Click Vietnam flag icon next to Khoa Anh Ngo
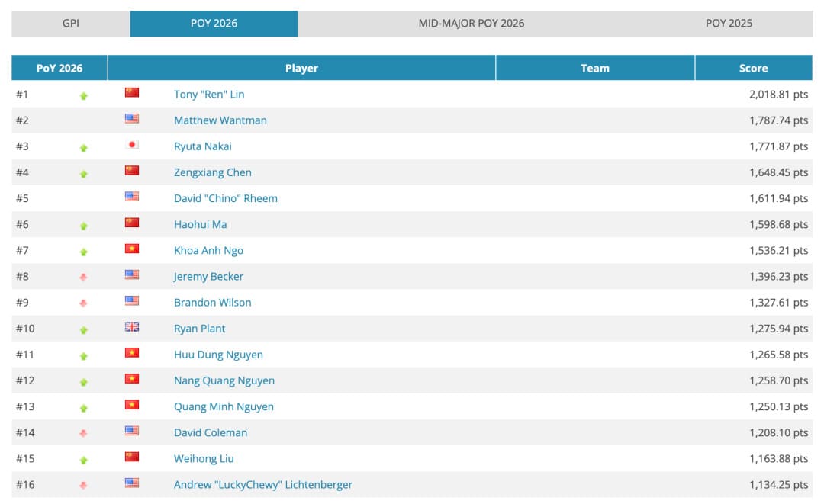 (x=132, y=249)
